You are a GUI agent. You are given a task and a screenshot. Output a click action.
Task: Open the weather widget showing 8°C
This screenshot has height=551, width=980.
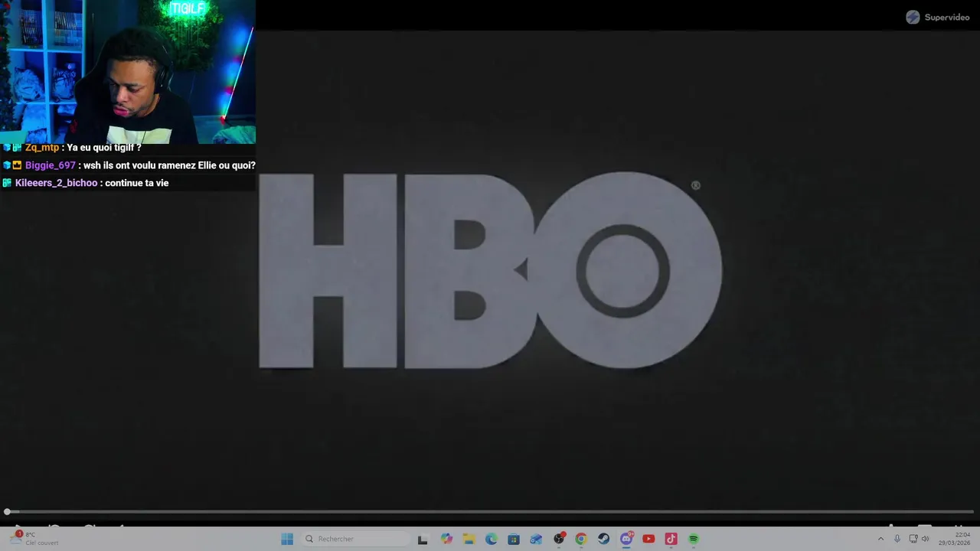pos(34,539)
